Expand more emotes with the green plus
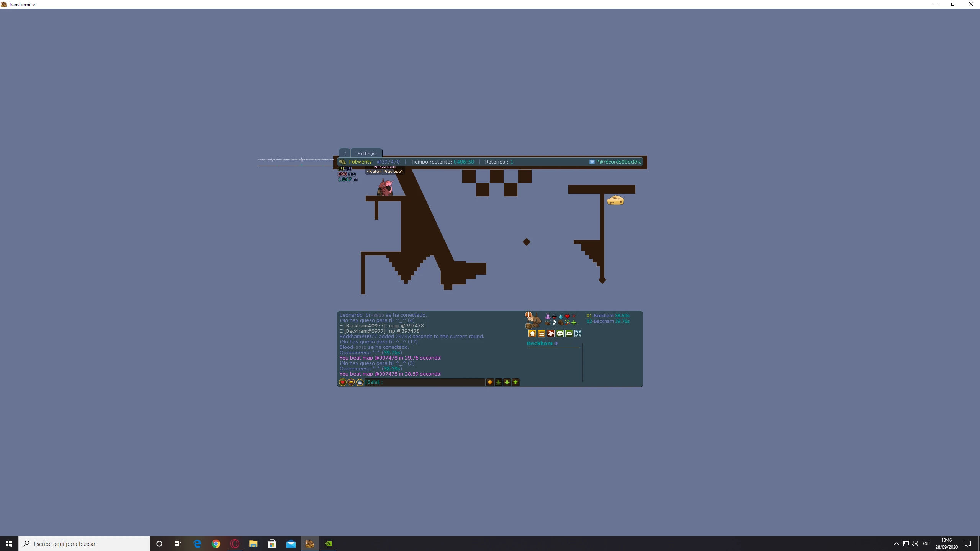Image resolution: width=980 pixels, height=551 pixels. click(574, 323)
